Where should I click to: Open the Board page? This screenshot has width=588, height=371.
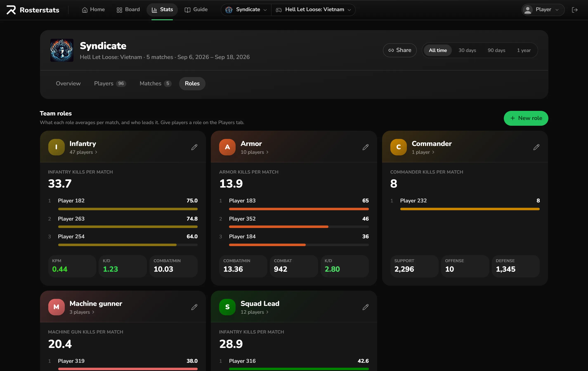(128, 9)
